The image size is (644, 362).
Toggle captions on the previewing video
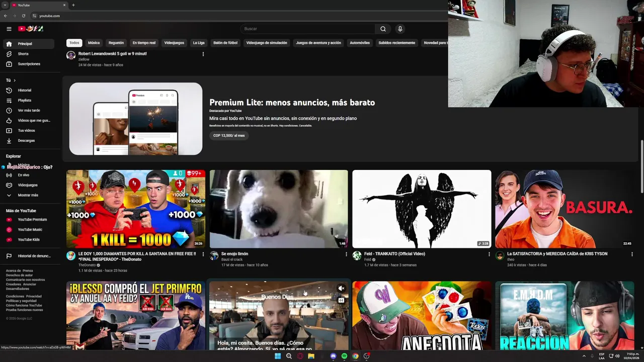coord(341,300)
